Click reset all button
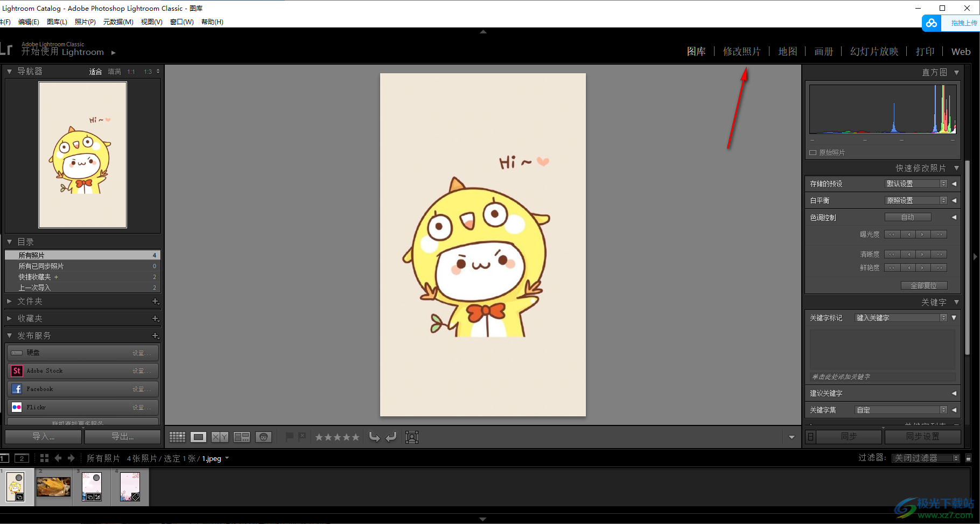Viewport: 980px width, 524px height. pos(924,285)
